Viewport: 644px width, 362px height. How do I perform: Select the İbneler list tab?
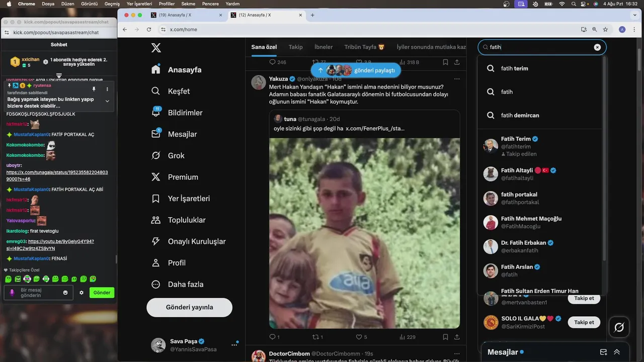(x=324, y=47)
